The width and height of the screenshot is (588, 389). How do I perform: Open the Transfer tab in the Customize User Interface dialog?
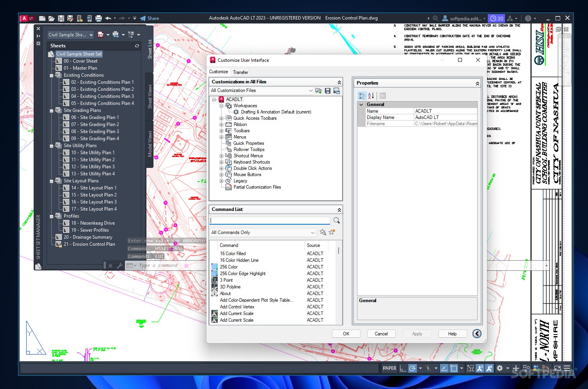tap(240, 72)
